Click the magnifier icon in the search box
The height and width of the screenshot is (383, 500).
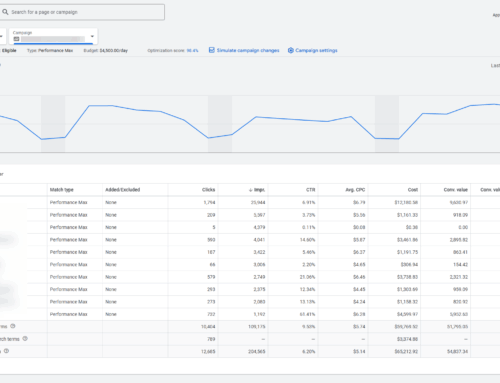coord(5,12)
